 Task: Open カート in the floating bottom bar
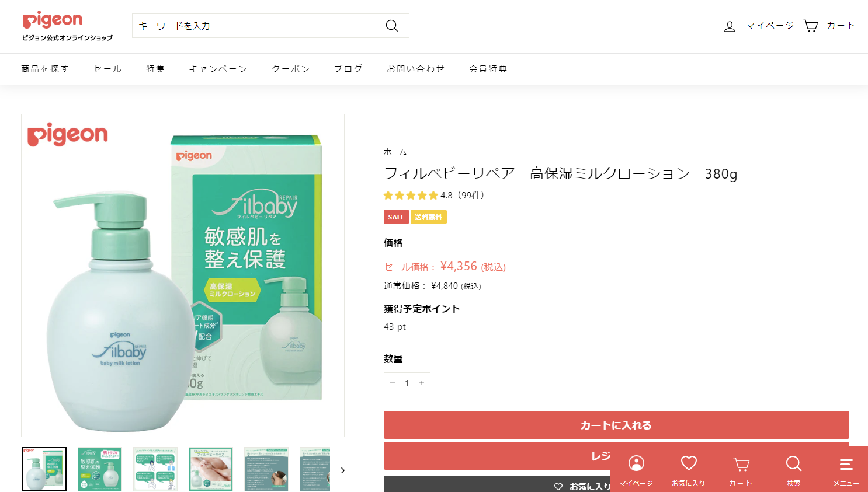(741, 471)
